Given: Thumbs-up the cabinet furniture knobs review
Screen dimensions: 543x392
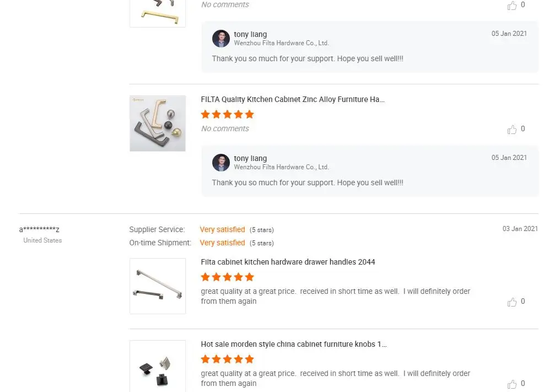Looking at the screenshot, I should pos(513,384).
